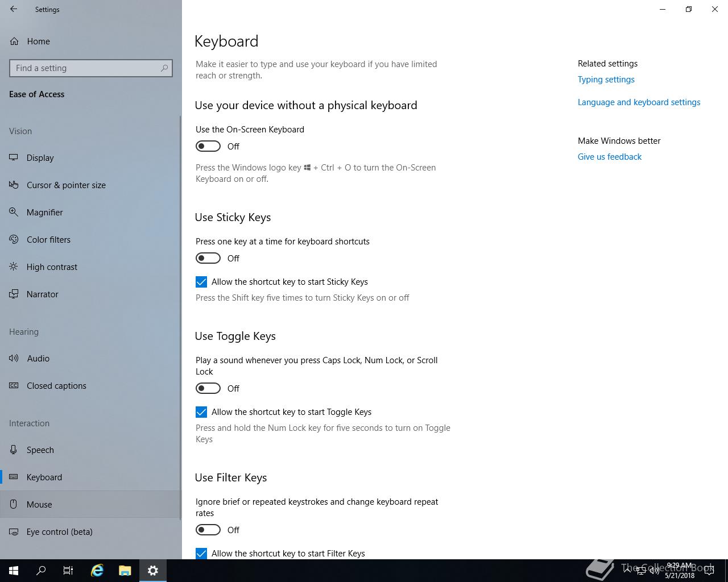Click the Make Windows better text
This screenshot has width=728, height=582.
pyautogui.click(x=619, y=141)
